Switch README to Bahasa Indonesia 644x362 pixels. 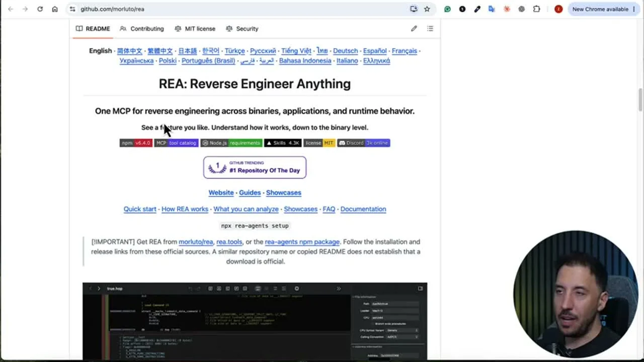pyautogui.click(x=305, y=60)
